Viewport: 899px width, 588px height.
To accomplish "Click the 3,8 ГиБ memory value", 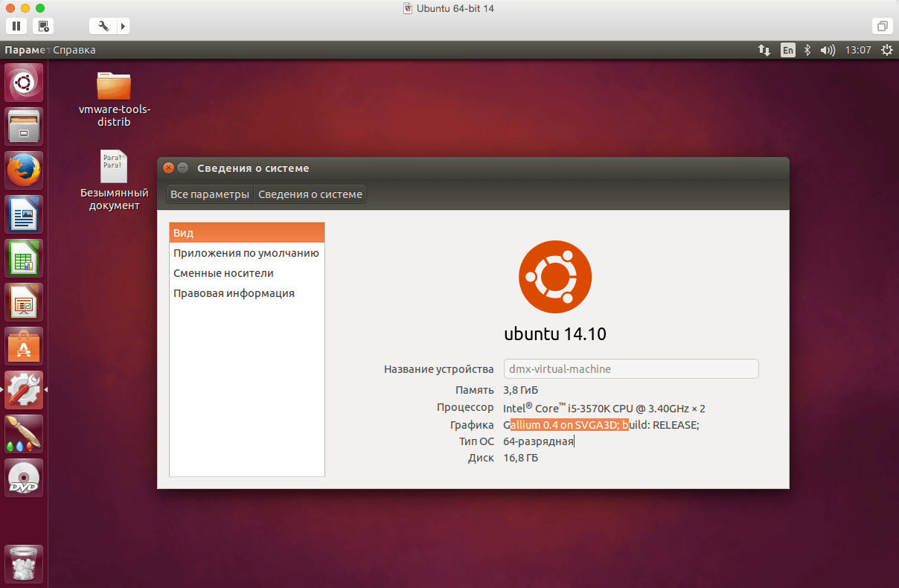I will tap(520, 389).
